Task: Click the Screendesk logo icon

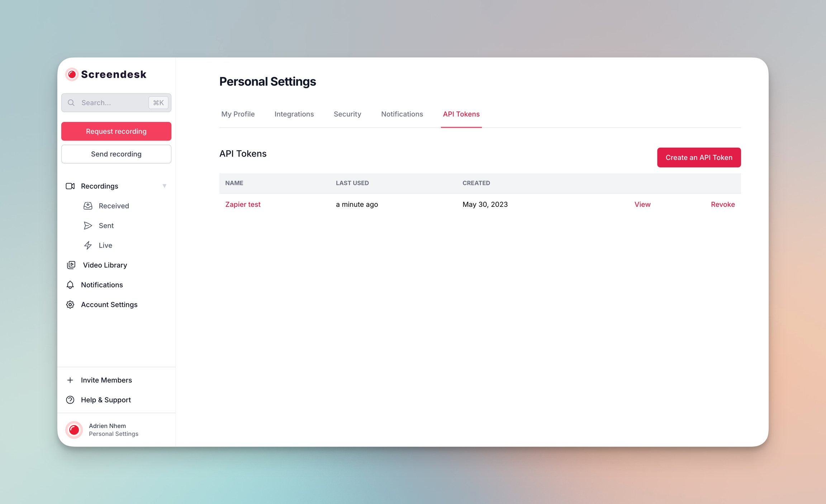Action: (72, 74)
